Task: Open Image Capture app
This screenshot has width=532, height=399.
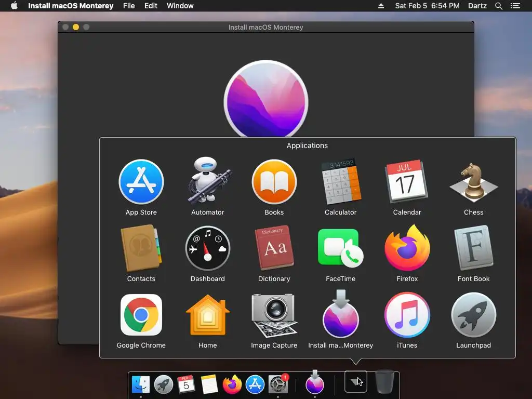Action: (274, 315)
